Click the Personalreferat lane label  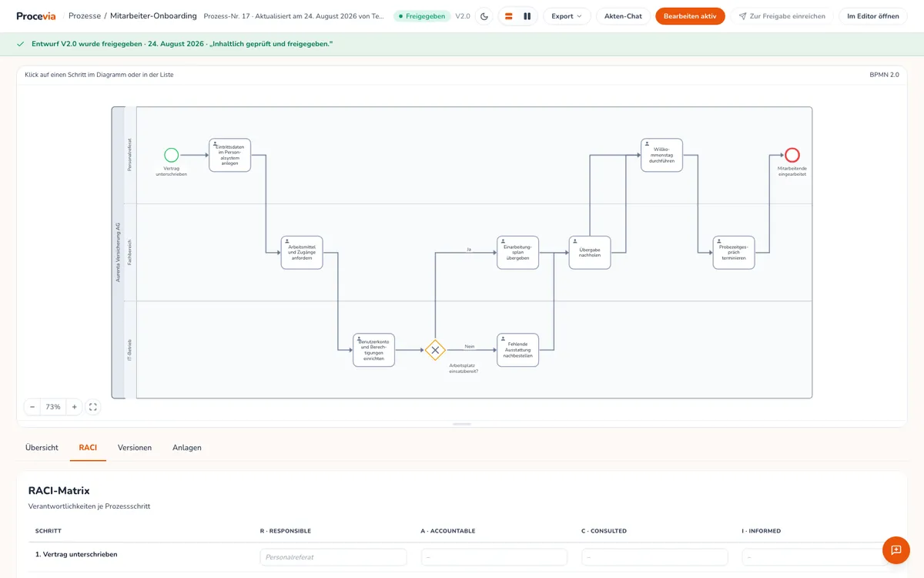(130, 155)
